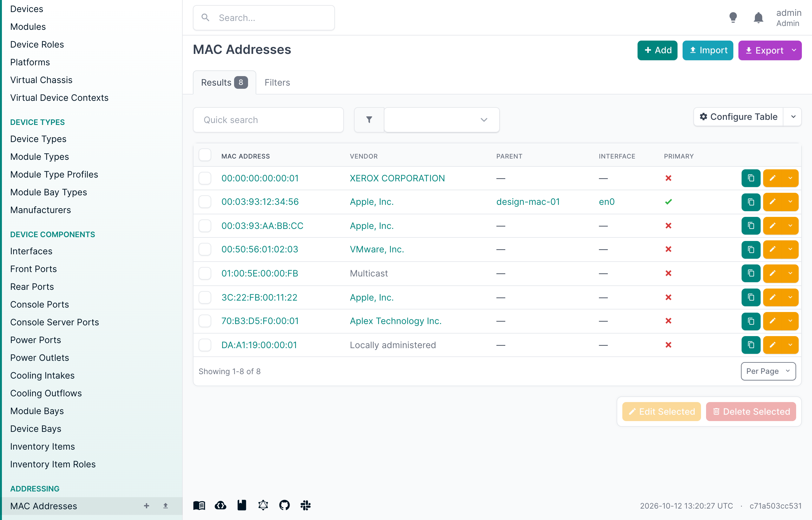This screenshot has height=520, width=812.
Task: Expand the Export dropdown arrow
Action: 794,50
